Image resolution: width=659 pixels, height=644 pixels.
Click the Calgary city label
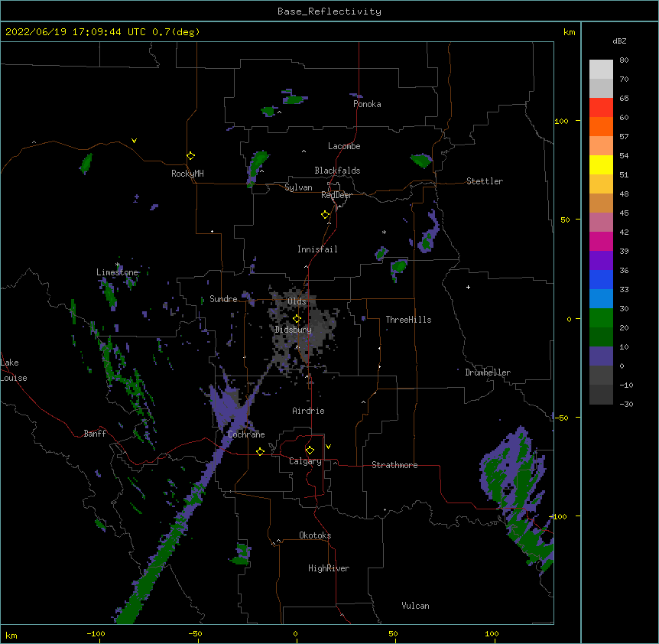tap(306, 461)
